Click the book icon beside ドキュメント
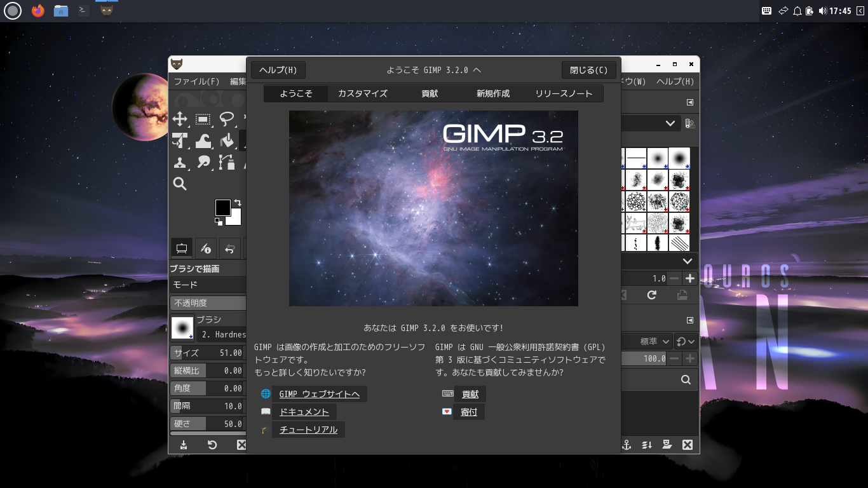This screenshot has width=868, height=488. (x=266, y=412)
